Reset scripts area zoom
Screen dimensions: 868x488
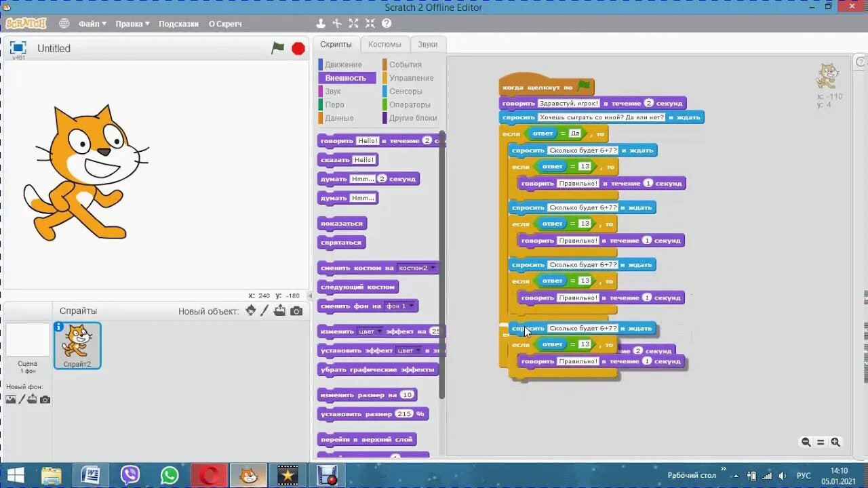tap(821, 442)
